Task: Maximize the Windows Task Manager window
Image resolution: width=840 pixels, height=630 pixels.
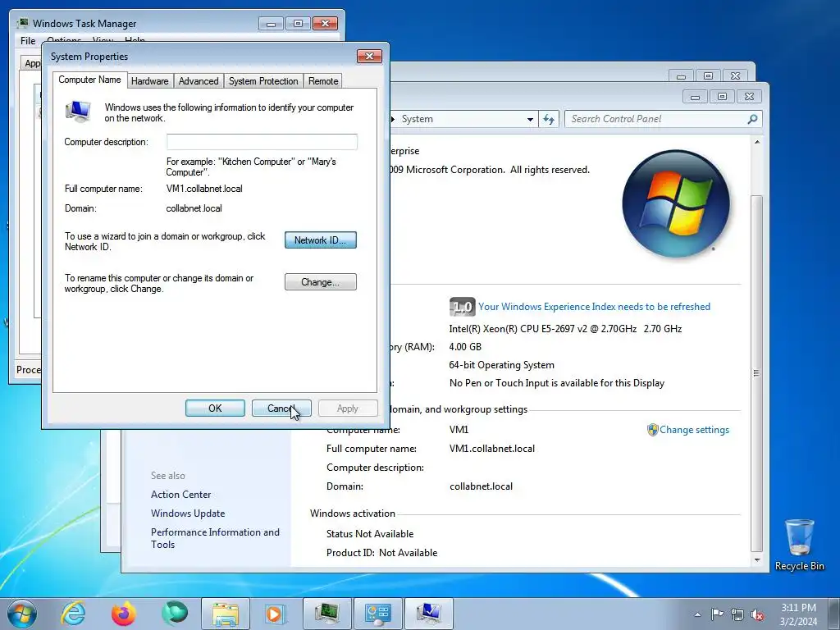Action: 298,24
